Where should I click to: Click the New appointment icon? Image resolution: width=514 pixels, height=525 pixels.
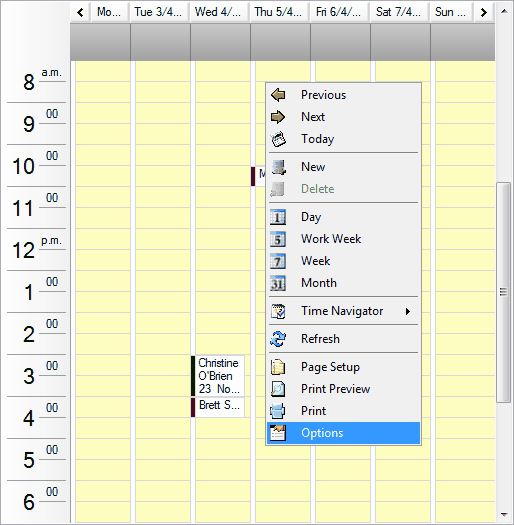click(278, 167)
